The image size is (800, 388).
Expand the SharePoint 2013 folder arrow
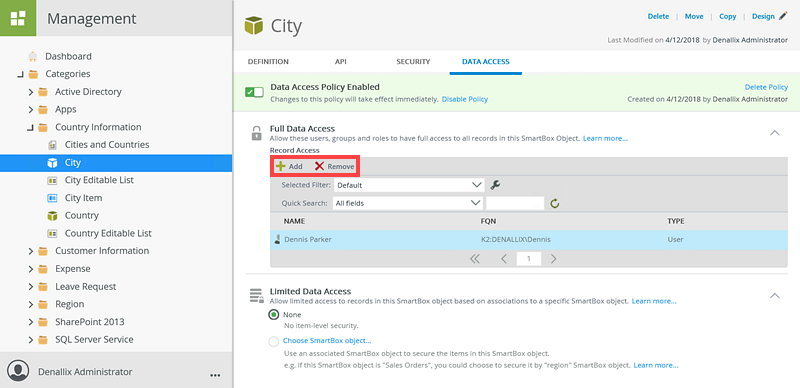pos(31,322)
